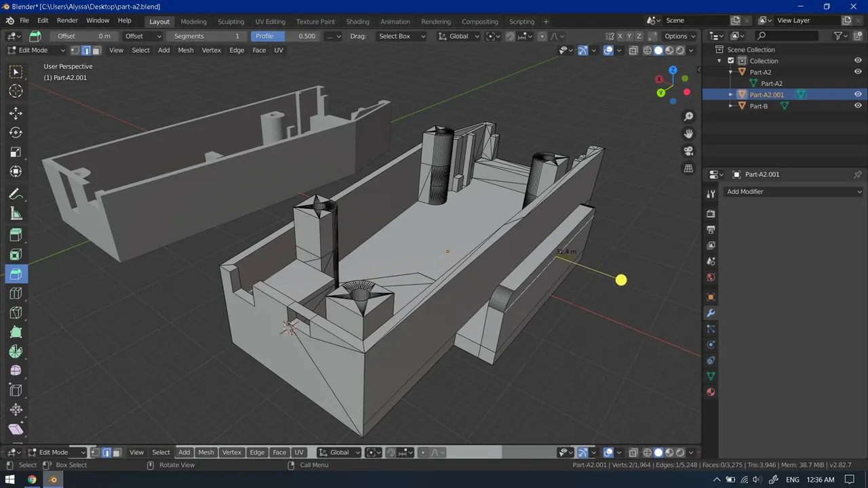Select the Scale tool

point(16,152)
